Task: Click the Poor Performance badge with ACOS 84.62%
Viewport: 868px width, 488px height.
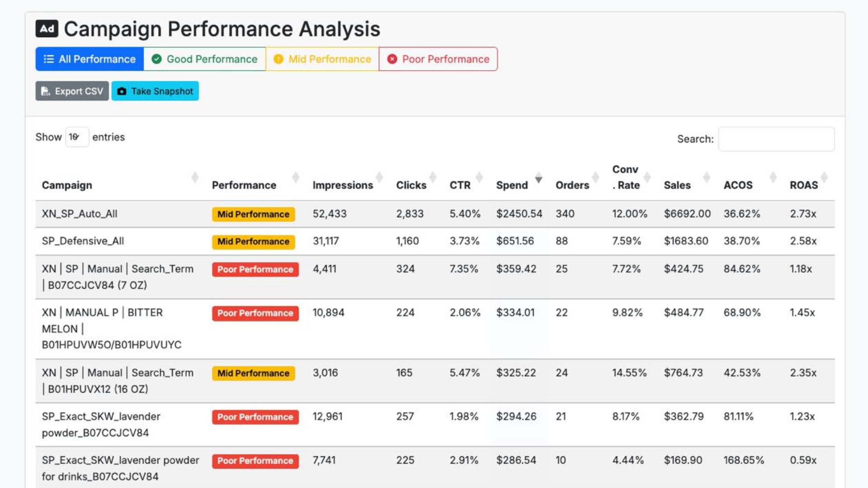Action: [255, 269]
